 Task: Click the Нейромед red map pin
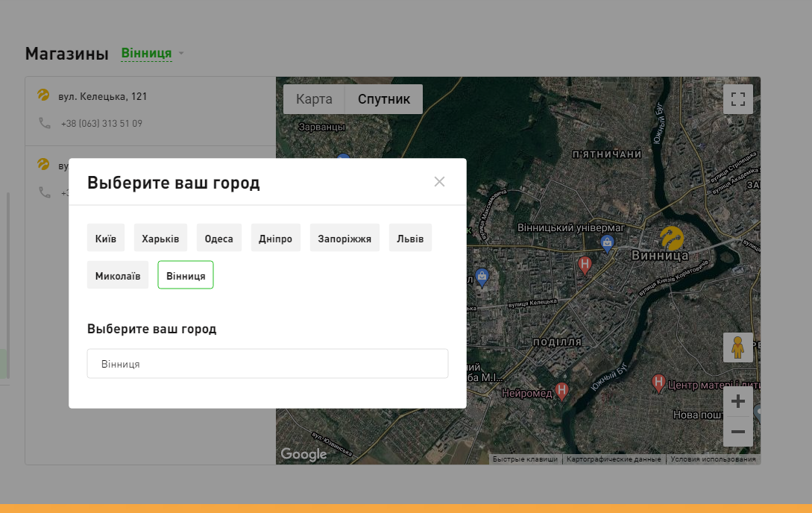click(x=562, y=390)
